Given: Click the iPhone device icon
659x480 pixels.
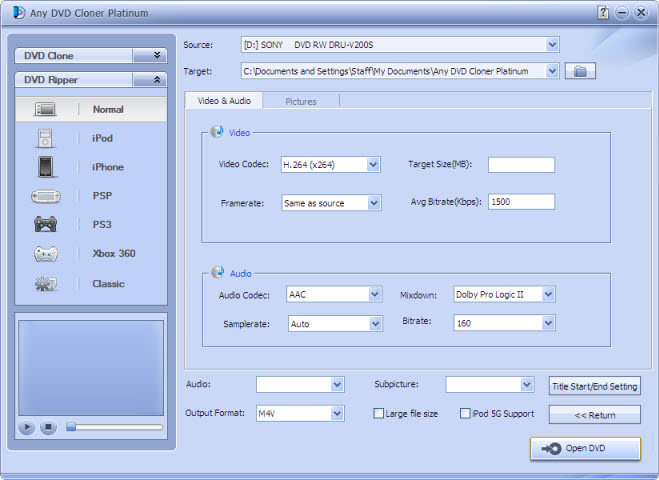Looking at the screenshot, I should (45, 167).
